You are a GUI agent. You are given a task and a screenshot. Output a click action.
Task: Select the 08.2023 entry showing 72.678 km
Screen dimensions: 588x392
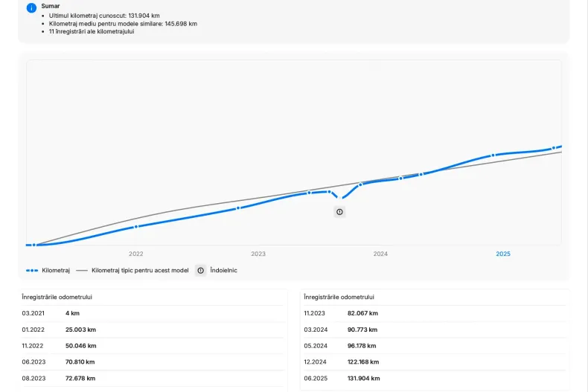pyautogui.click(x=153, y=378)
